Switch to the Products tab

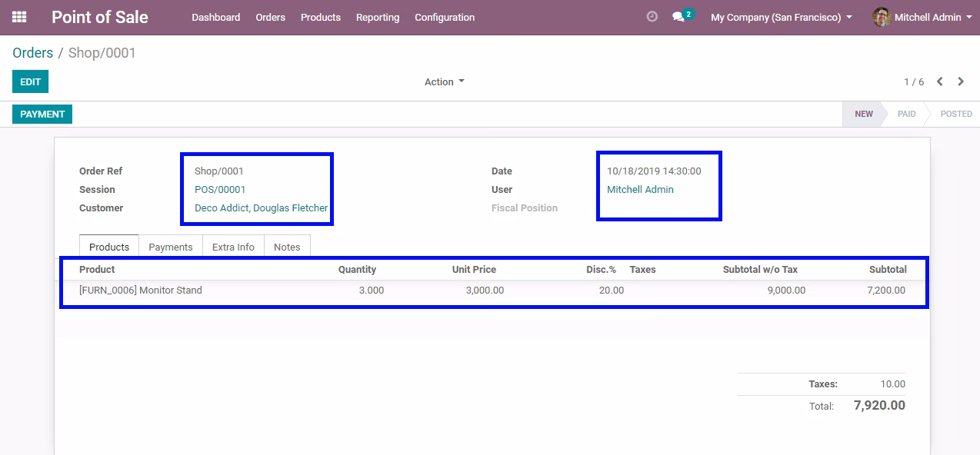[x=109, y=247]
